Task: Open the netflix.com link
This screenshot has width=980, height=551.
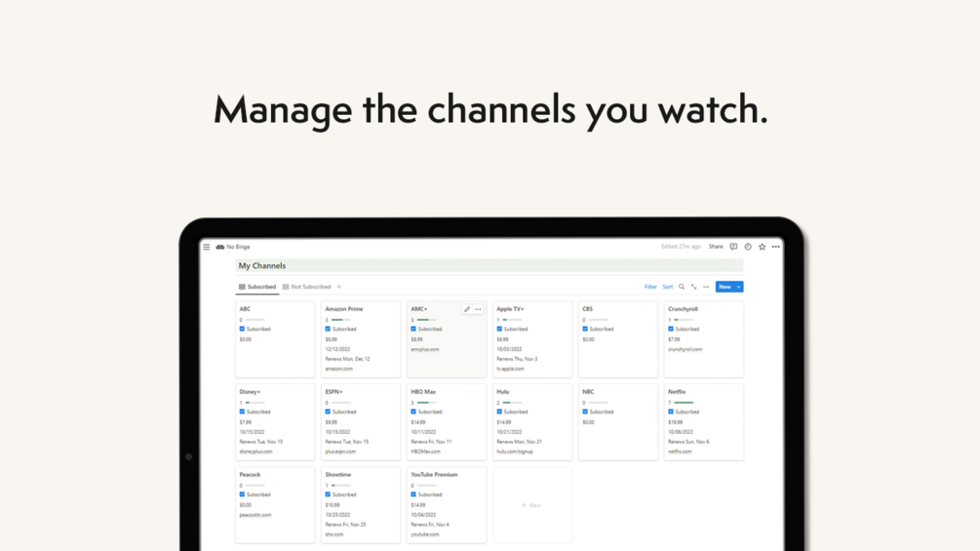Action: pyautogui.click(x=680, y=452)
